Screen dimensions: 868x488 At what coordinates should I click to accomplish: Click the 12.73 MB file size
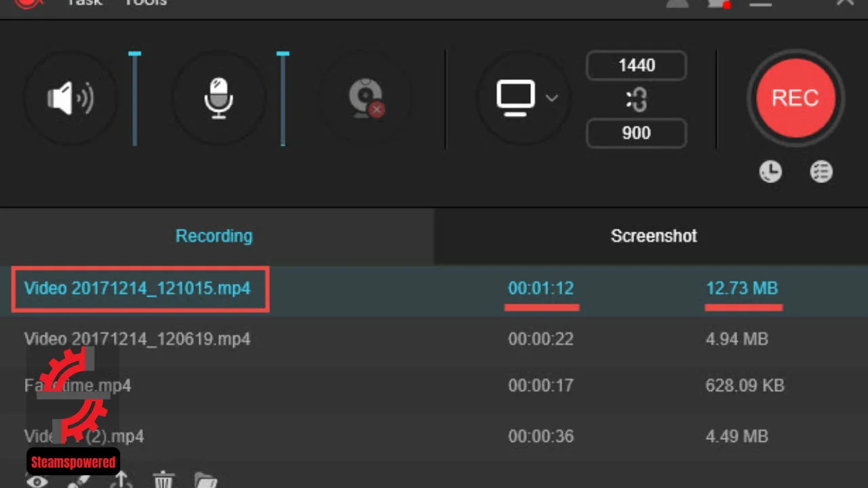[x=742, y=288]
